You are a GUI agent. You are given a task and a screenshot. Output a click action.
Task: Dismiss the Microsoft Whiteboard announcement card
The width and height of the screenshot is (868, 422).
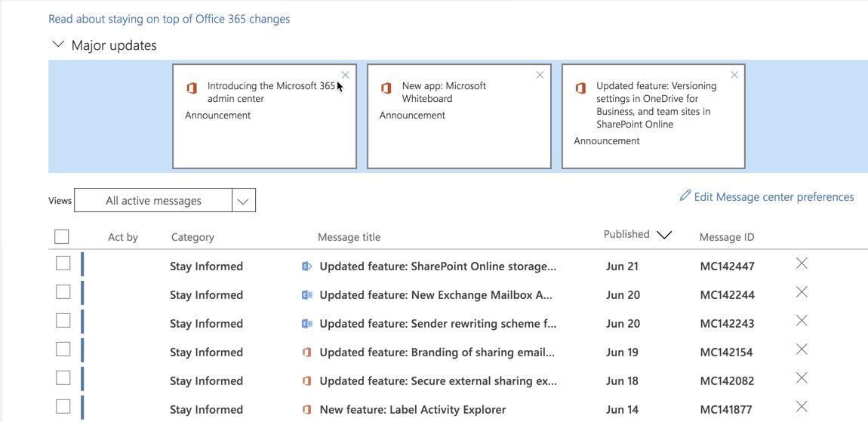tap(540, 75)
